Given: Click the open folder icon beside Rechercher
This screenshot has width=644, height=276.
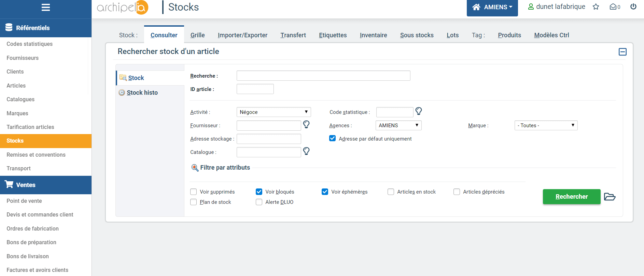Looking at the screenshot, I should [610, 197].
